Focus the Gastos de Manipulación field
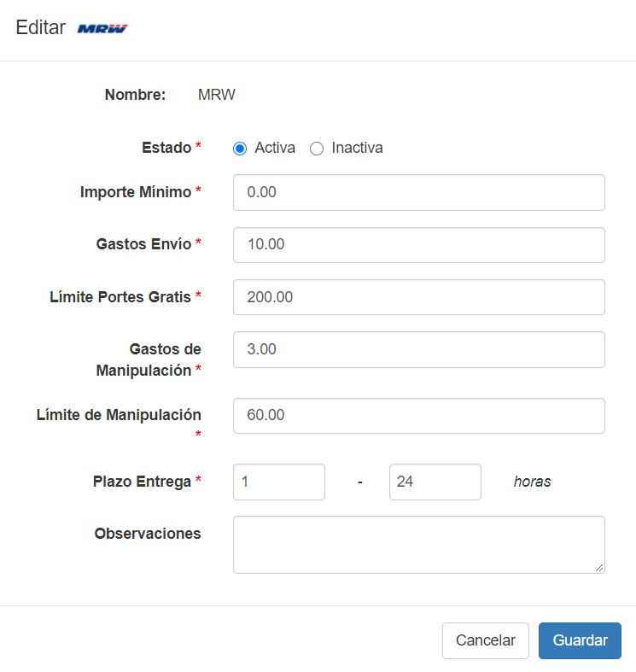636x672 pixels. pos(418,349)
